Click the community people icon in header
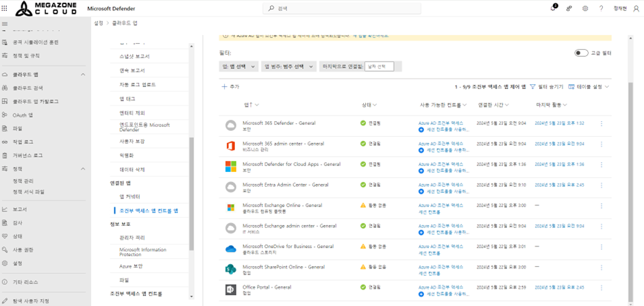This screenshot has width=644, height=306. (569, 9)
